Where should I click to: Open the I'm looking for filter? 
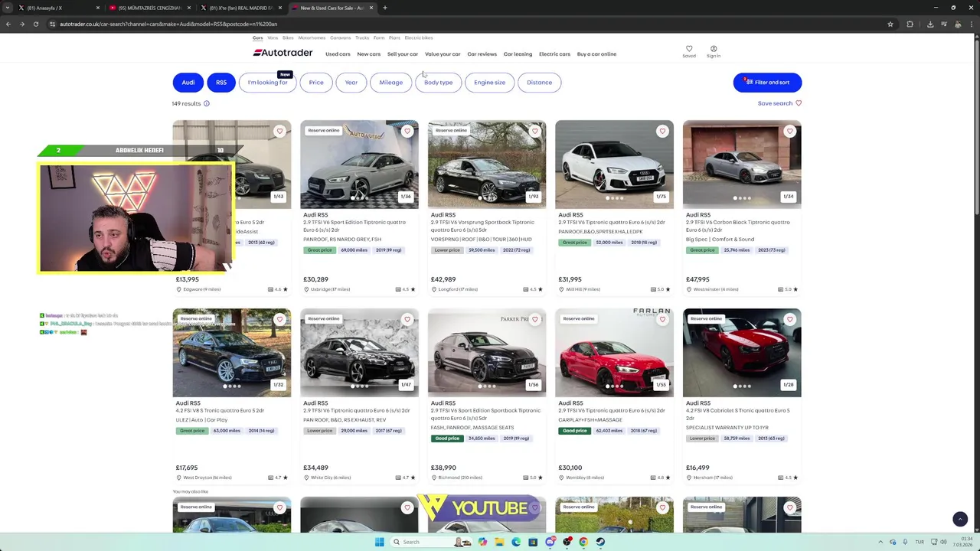tap(267, 83)
